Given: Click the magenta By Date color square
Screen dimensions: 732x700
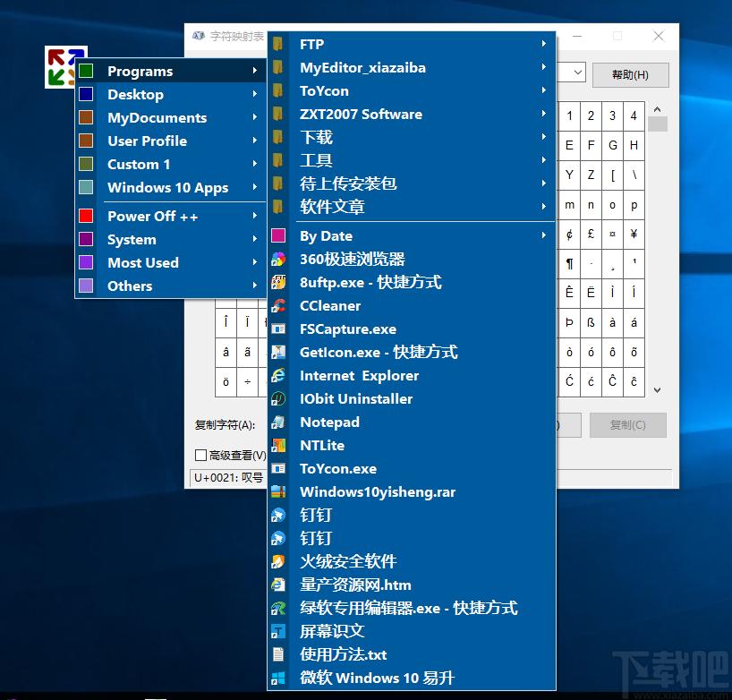Looking at the screenshot, I should point(278,235).
